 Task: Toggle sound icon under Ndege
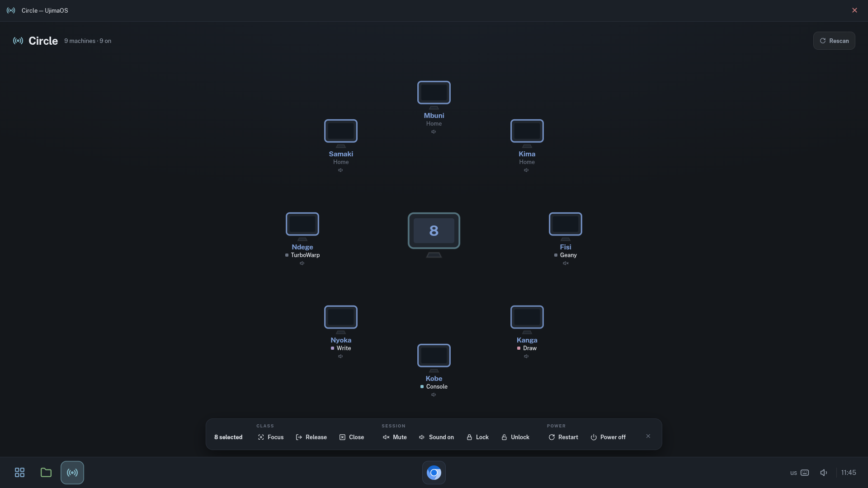coord(302,263)
